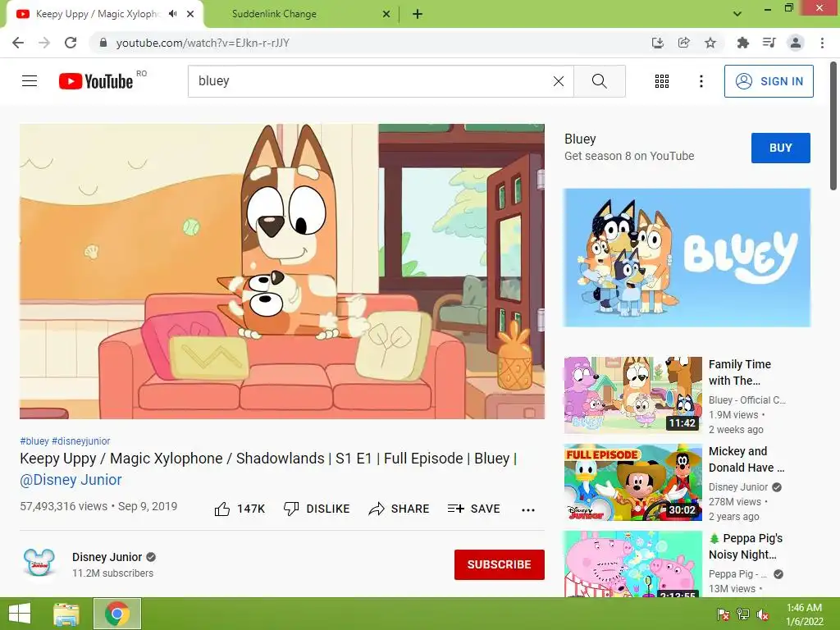Image resolution: width=840 pixels, height=630 pixels.
Task: Open the Windows Start button
Action: pos(20,614)
